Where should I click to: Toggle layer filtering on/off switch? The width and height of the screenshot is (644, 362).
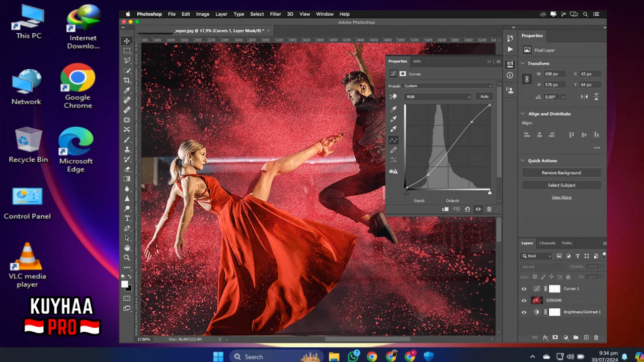tap(604, 255)
